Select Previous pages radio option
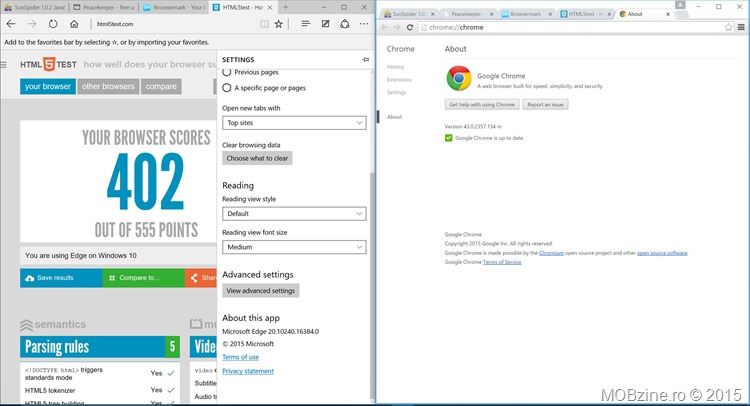Viewport: 750px width, 406px height. (227, 72)
